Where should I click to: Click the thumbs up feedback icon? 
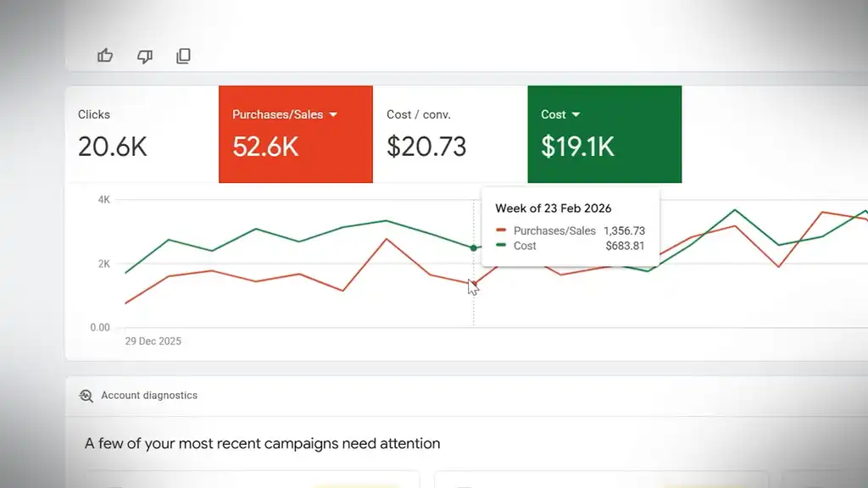click(105, 55)
